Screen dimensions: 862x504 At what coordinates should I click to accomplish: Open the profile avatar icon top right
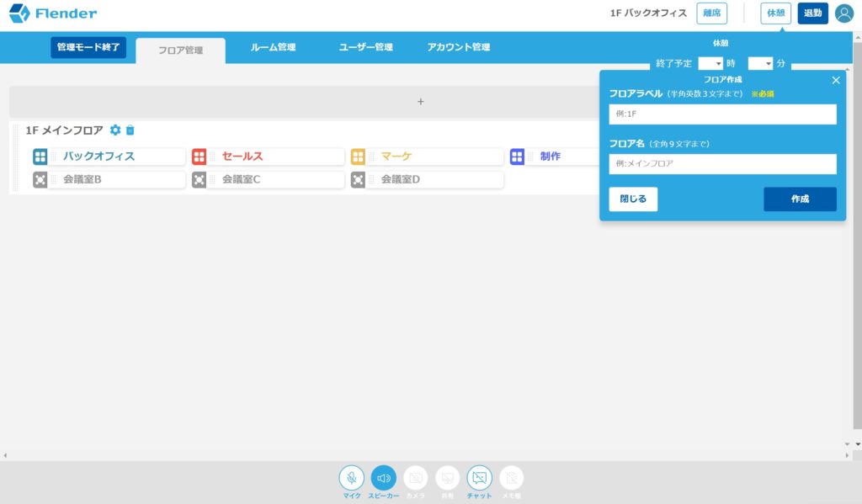pos(843,13)
